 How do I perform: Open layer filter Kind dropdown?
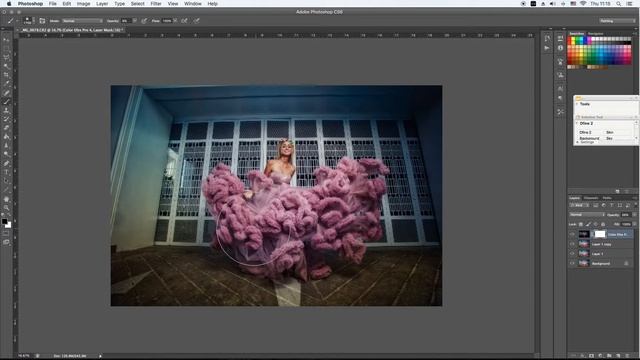click(x=579, y=205)
